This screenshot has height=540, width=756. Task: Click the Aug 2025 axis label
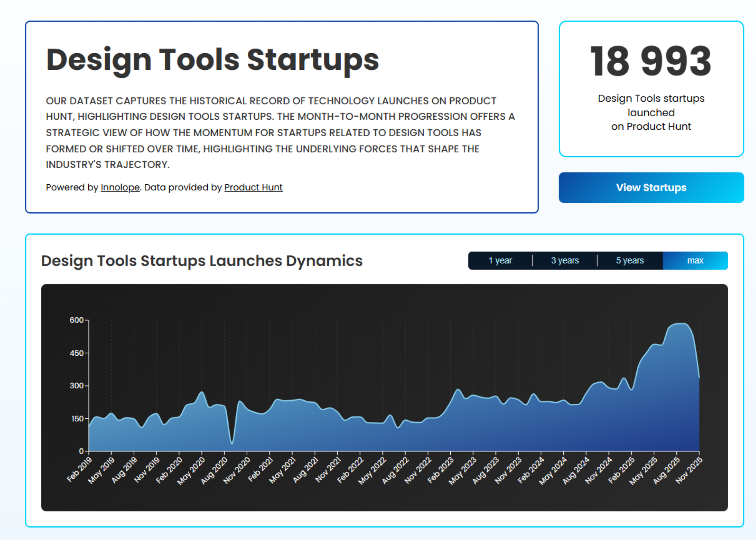coord(666,470)
